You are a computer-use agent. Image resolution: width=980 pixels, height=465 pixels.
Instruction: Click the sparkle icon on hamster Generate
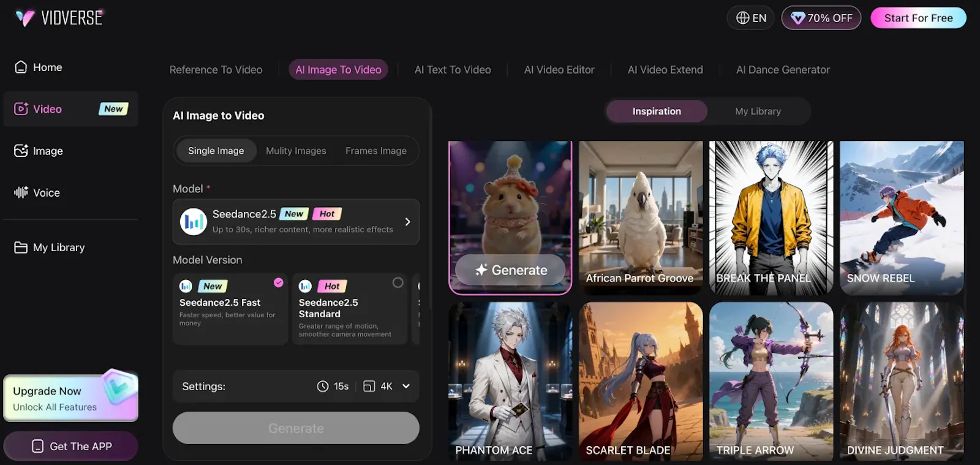tap(481, 270)
